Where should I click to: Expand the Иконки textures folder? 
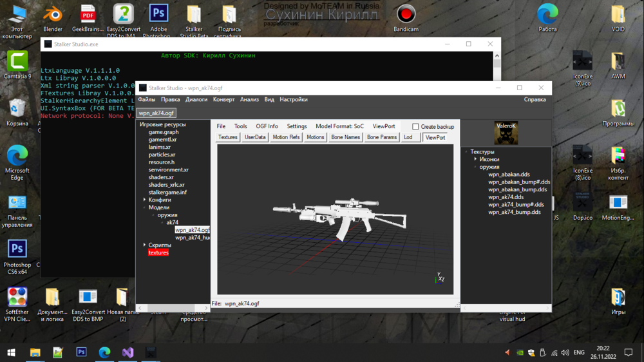475,160
